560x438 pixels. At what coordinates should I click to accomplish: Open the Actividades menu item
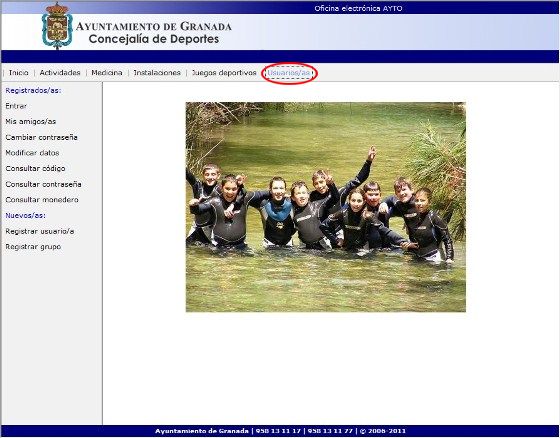pos(60,73)
